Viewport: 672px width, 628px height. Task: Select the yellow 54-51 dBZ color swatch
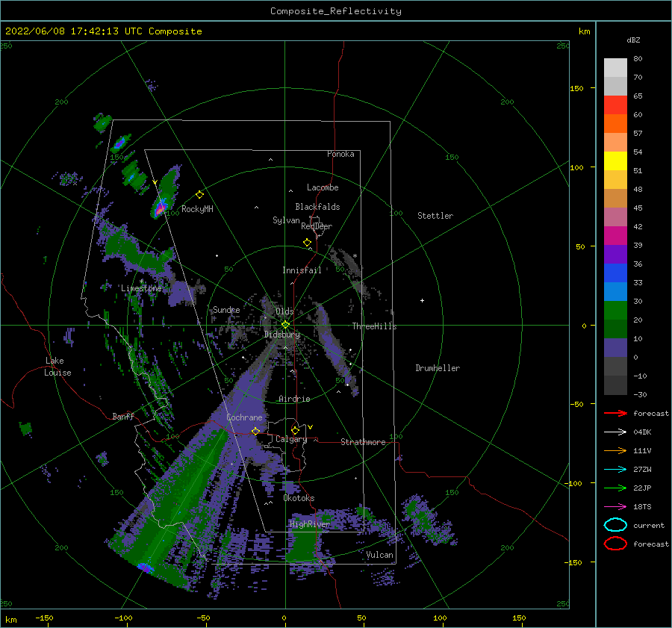point(615,161)
